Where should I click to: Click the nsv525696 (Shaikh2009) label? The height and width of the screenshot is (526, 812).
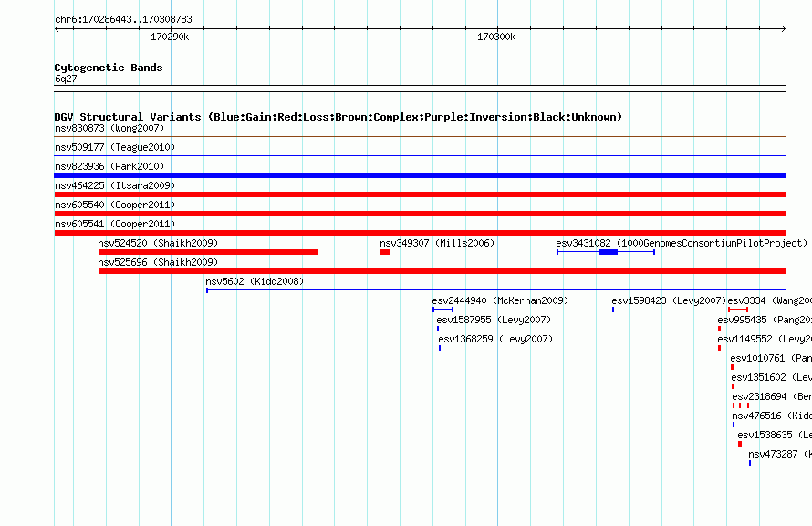(158, 262)
